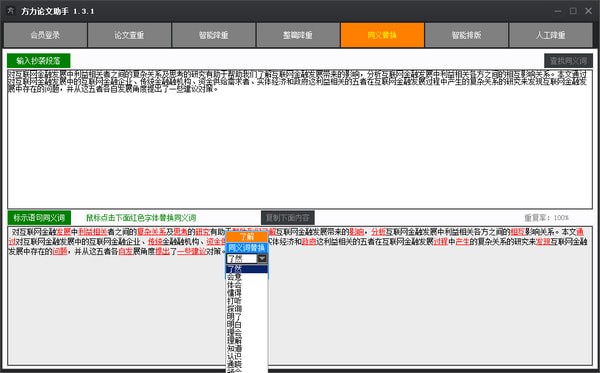
Task: Click the red word 传统 in the result text
Action: pos(155,242)
